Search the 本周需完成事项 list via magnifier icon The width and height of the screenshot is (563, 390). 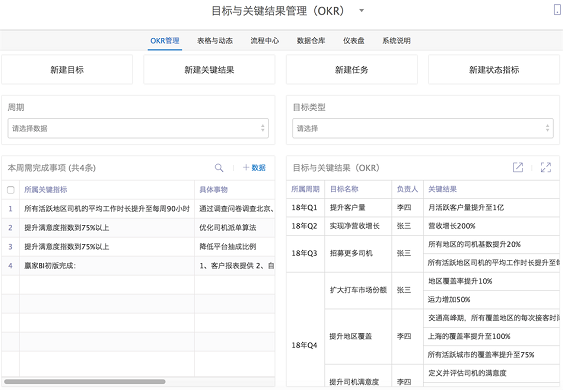219,168
